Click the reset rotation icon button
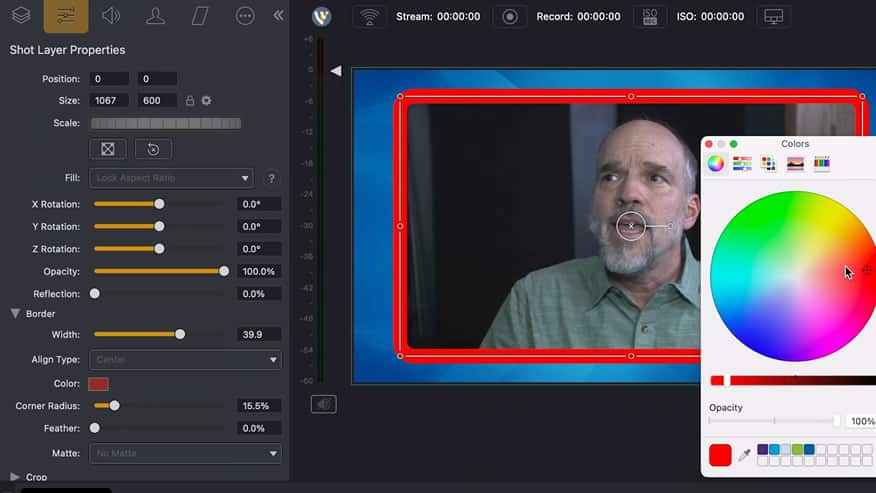 [x=153, y=149]
